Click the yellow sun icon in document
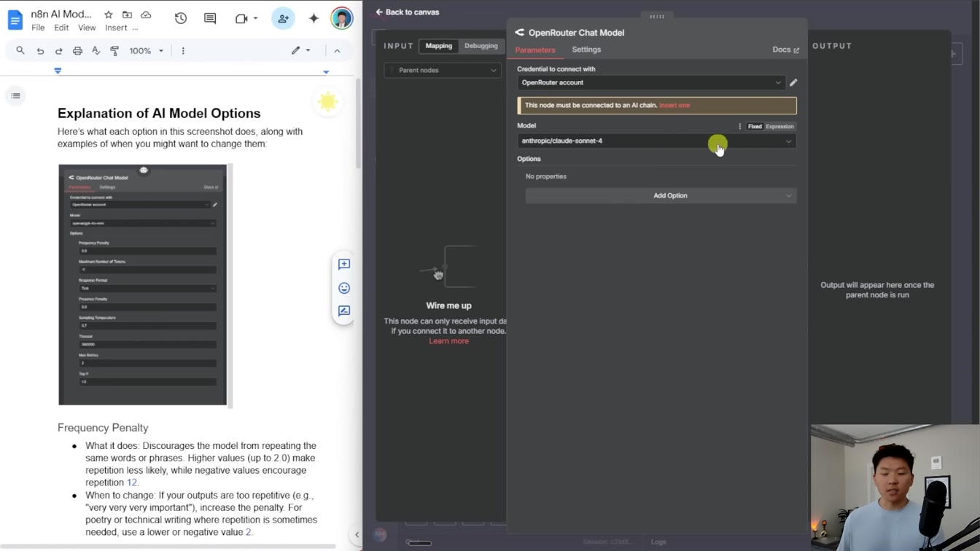This screenshot has width=980, height=551. [328, 101]
